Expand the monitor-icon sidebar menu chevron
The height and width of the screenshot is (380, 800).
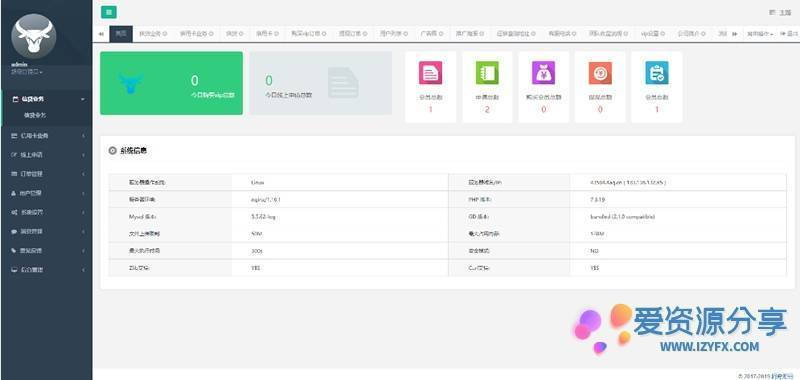[83, 269]
